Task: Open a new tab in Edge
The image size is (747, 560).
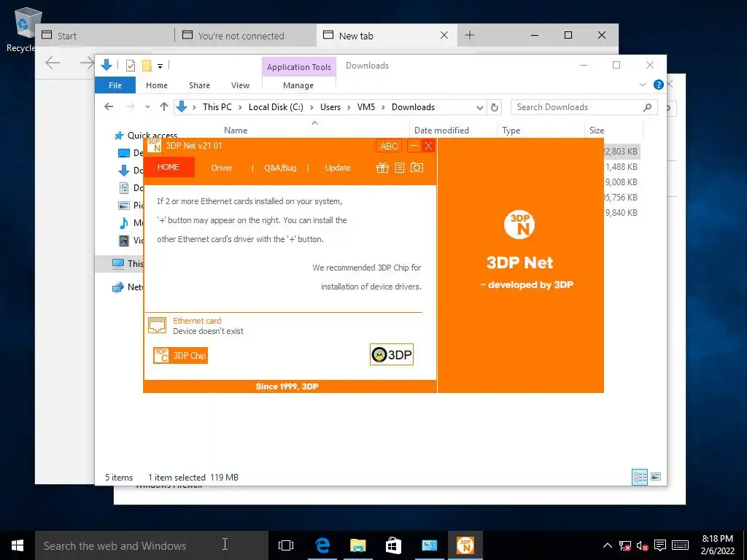Action: tap(470, 35)
